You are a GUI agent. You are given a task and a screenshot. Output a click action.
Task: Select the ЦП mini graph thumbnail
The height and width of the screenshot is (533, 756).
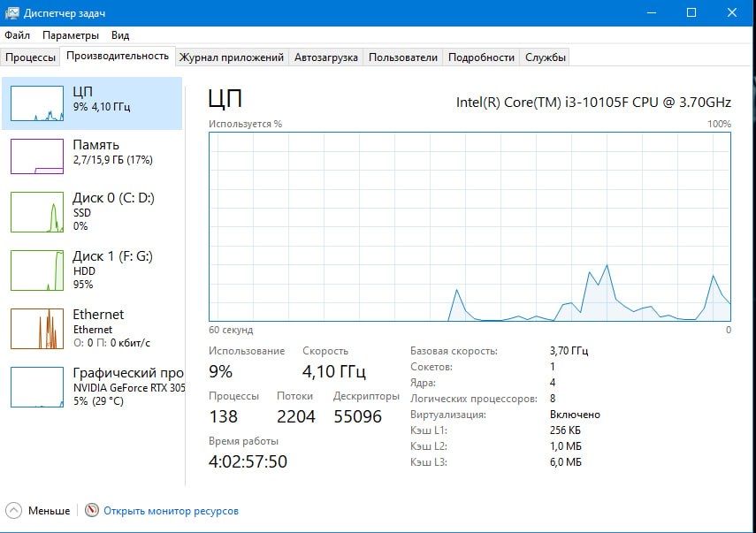tap(37, 103)
